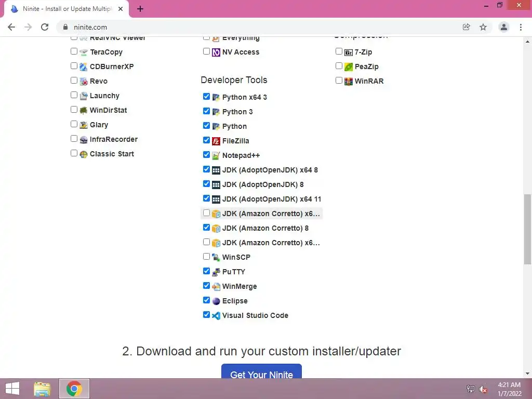Click the scrollbar down arrow
The width and height of the screenshot is (532, 399).
(528, 374)
